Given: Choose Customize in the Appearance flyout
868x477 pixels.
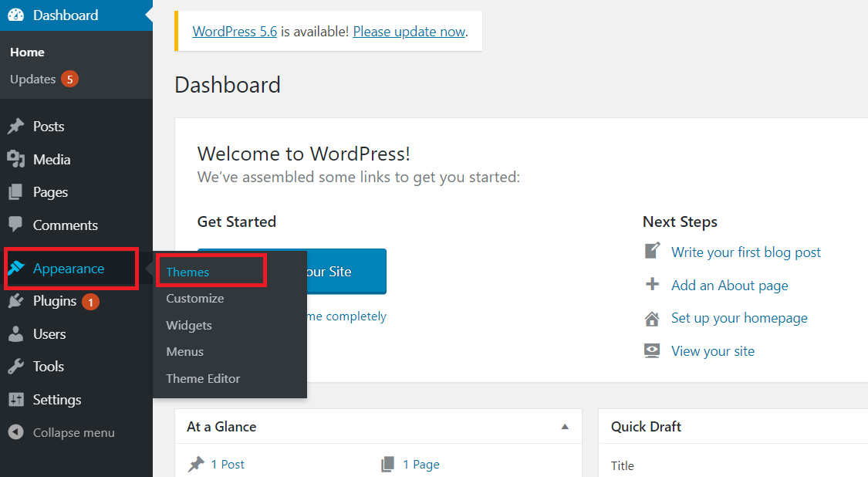Looking at the screenshot, I should pos(195,298).
